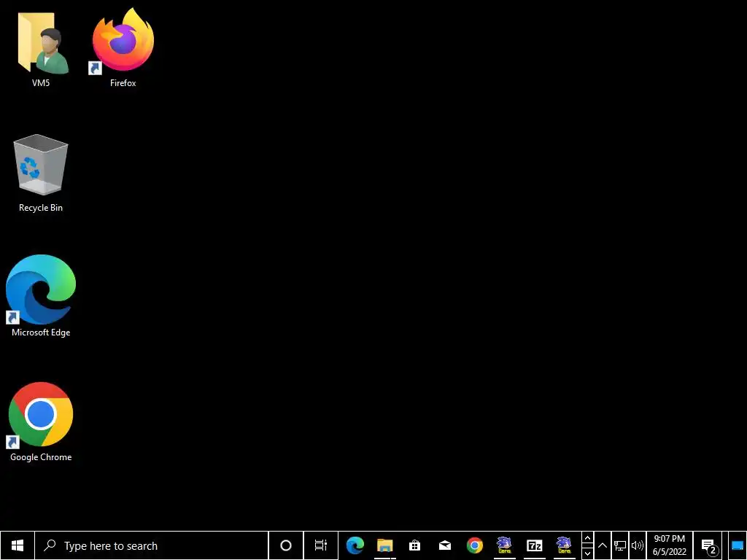Switch to Sonic Gens icon right of 7-Zip

565,545
